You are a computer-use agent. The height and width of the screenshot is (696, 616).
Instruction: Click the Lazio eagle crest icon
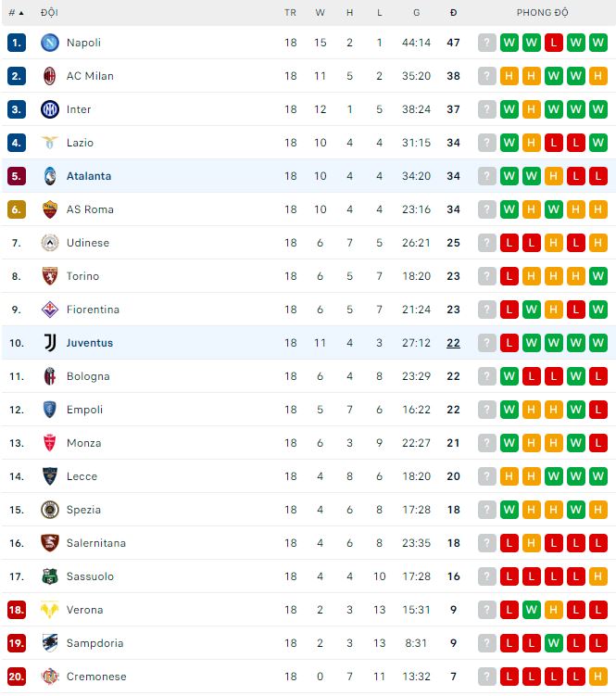49,143
